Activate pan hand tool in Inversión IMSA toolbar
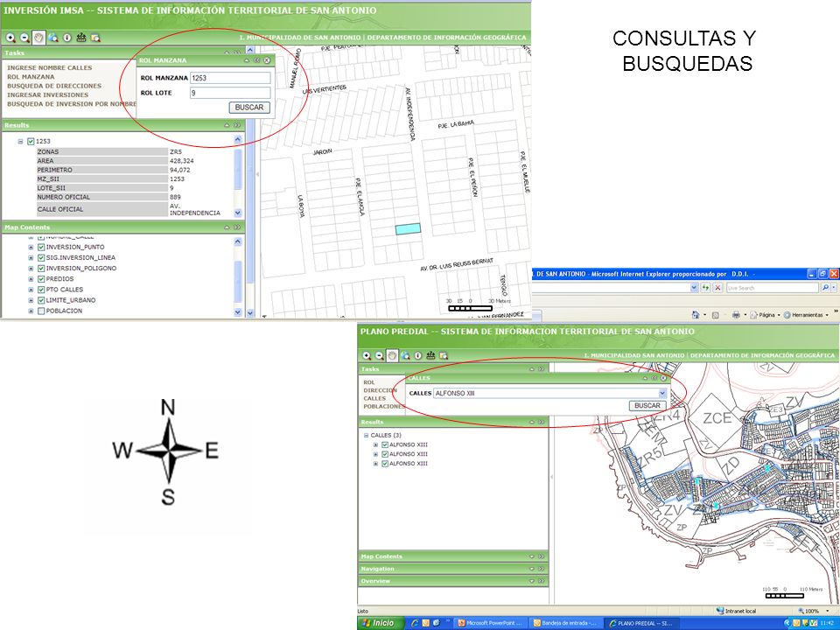This screenshot has height=630, width=840. click(38, 38)
